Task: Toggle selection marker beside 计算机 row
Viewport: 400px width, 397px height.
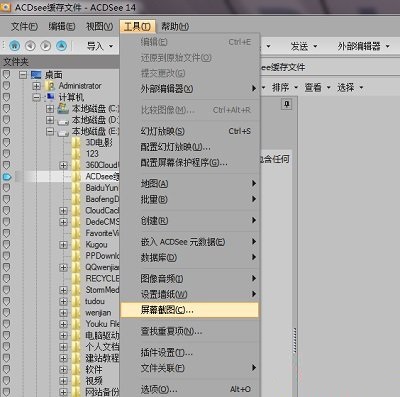Action: coord(6,97)
